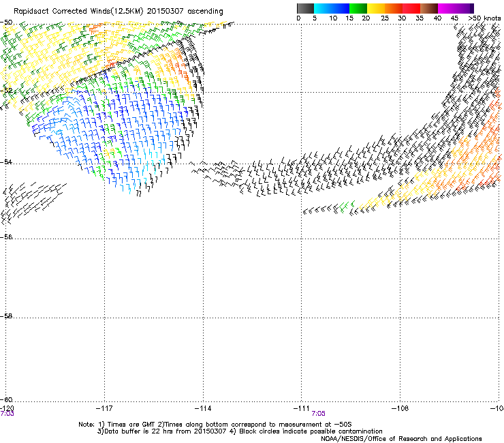The width and height of the screenshot is (504, 443).
Task: Click the latitude label '-58'
Action: coord(6,316)
